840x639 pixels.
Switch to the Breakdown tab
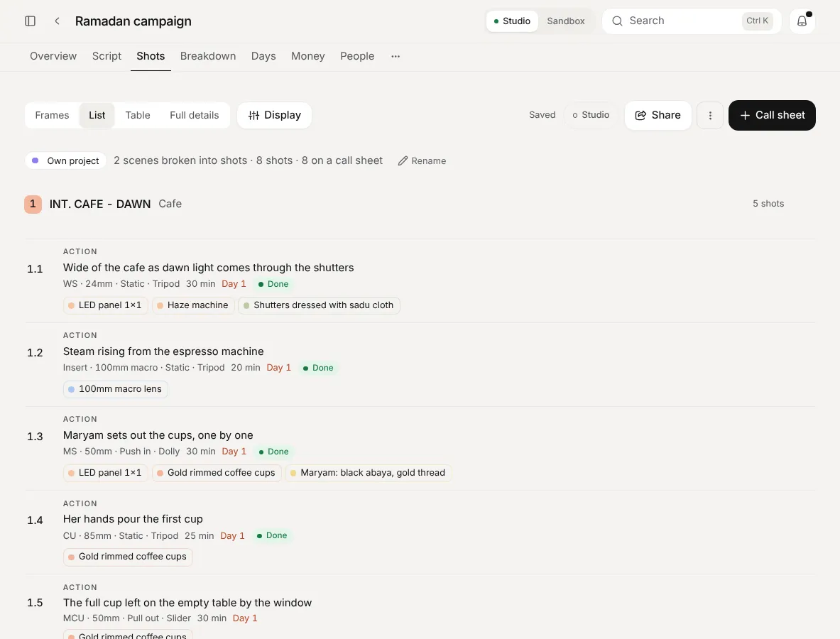[208, 56]
